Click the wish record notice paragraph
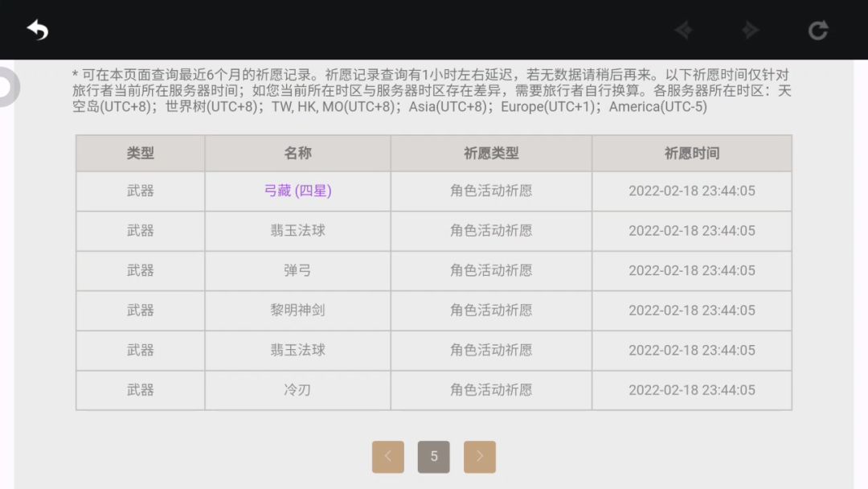The image size is (868, 489). point(432,91)
